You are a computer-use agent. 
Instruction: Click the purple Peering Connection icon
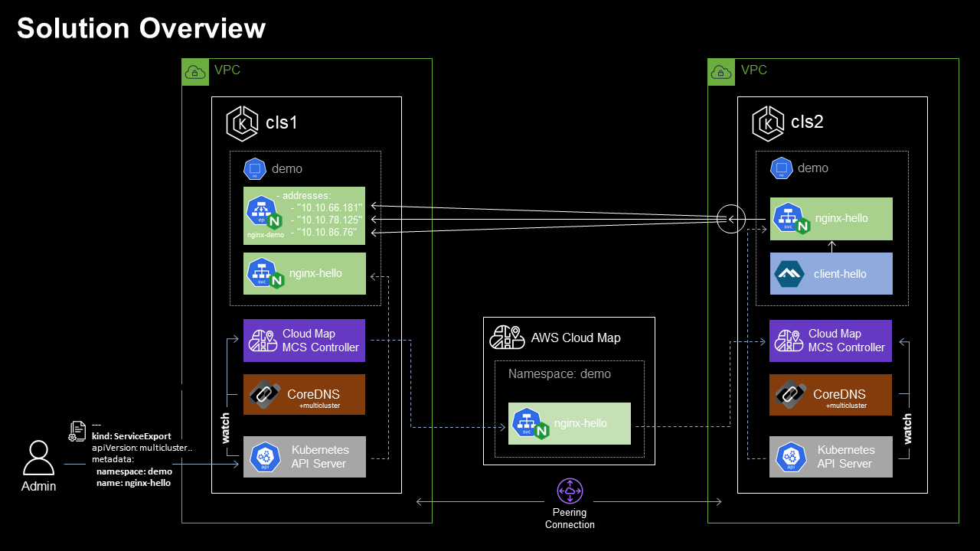[569, 490]
